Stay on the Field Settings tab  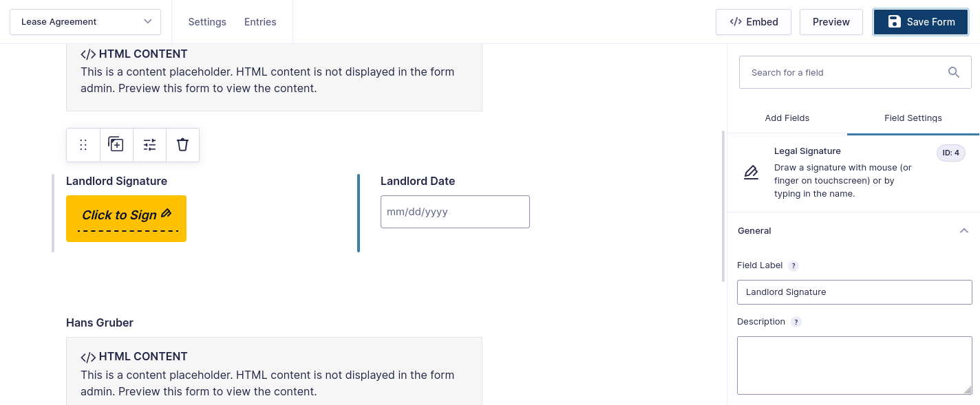point(913,118)
